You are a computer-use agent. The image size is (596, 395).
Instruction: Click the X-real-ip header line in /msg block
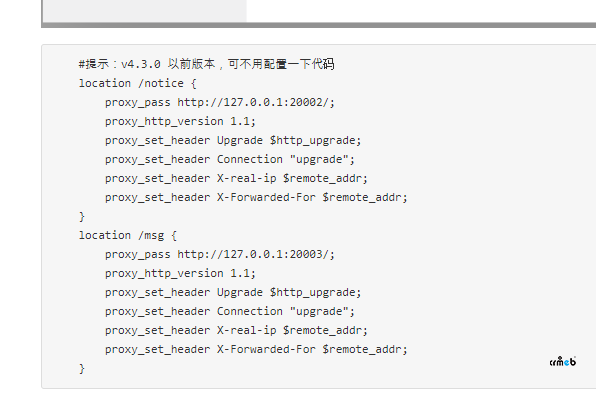point(236,330)
